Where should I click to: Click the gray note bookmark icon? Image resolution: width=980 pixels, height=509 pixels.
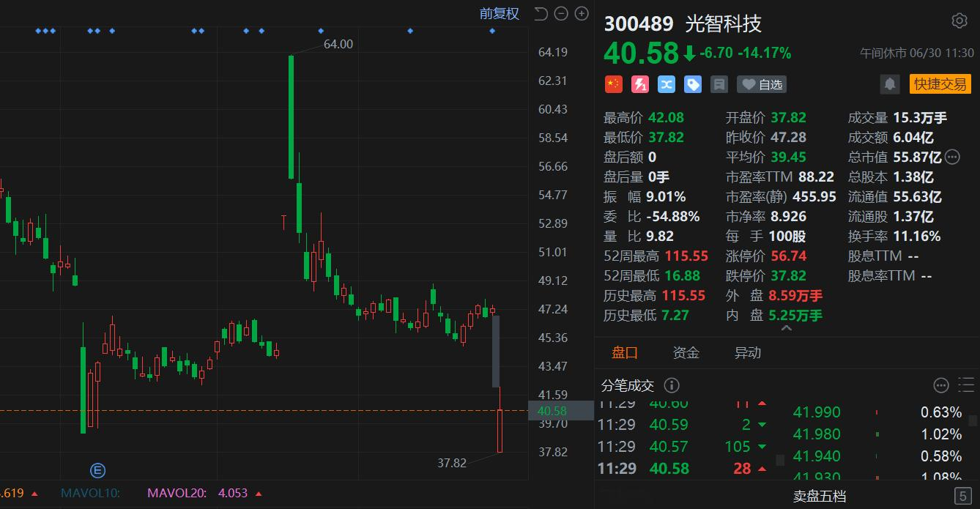tap(719, 84)
